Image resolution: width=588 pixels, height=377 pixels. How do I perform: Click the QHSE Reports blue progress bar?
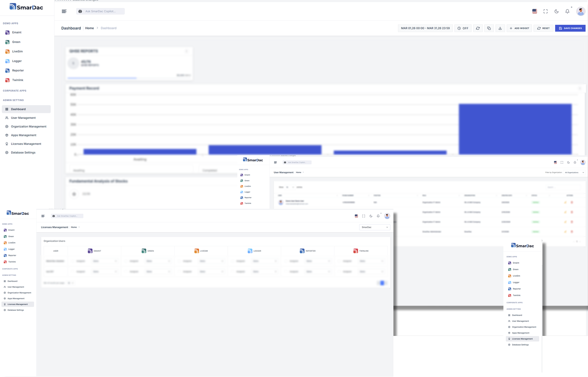tap(102, 78)
